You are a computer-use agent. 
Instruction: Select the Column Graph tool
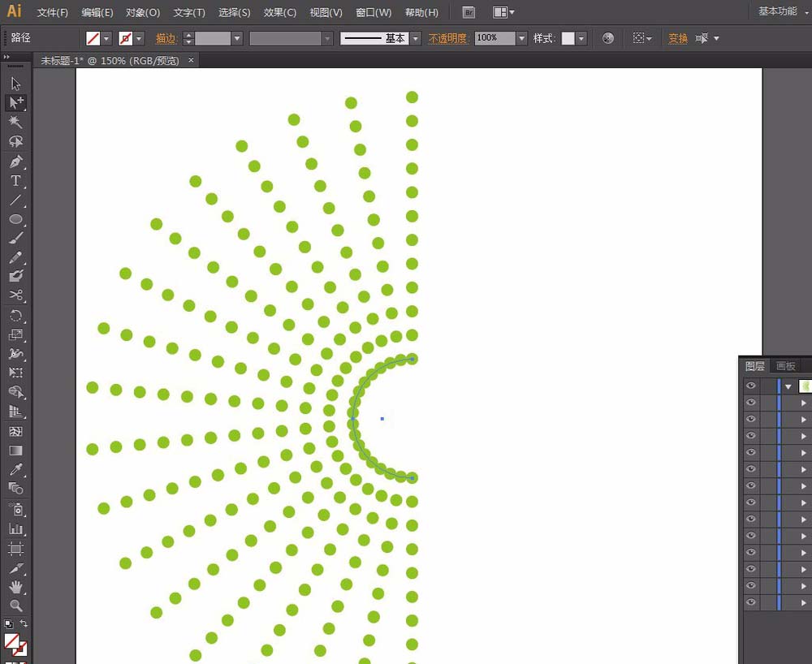15,529
